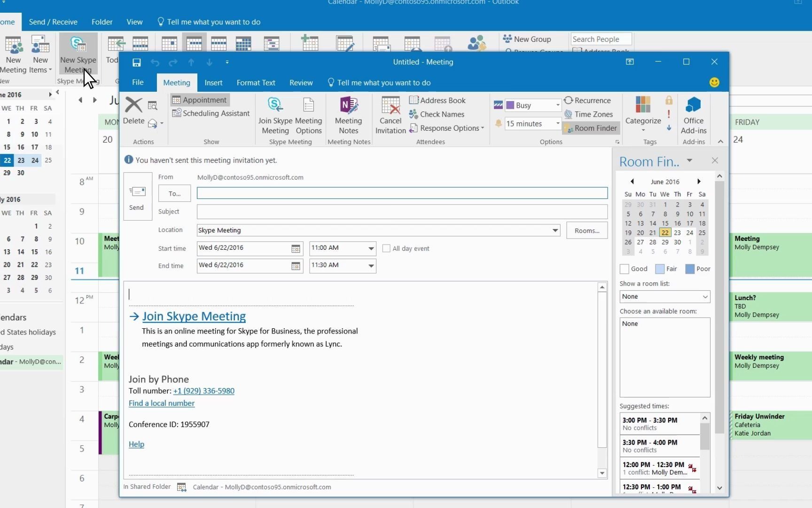The width and height of the screenshot is (812, 508).
Task: Open Start time calendar picker
Action: (296, 248)
